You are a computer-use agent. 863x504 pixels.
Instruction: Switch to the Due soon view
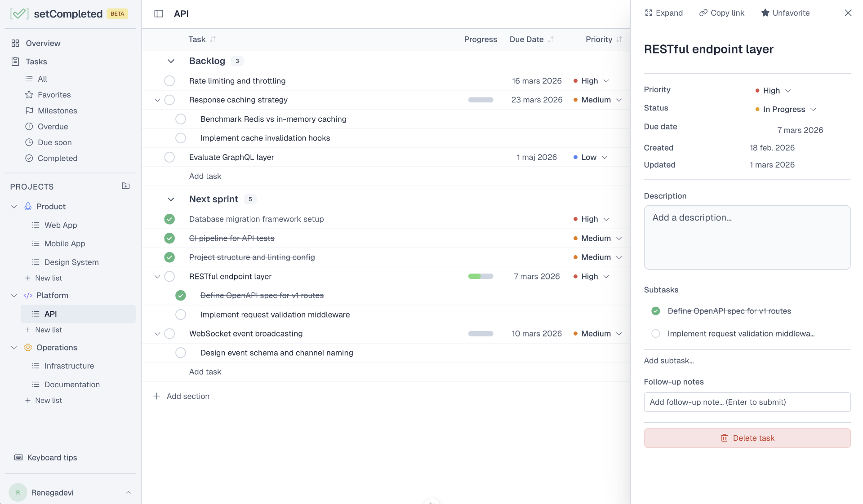point(49,142)
